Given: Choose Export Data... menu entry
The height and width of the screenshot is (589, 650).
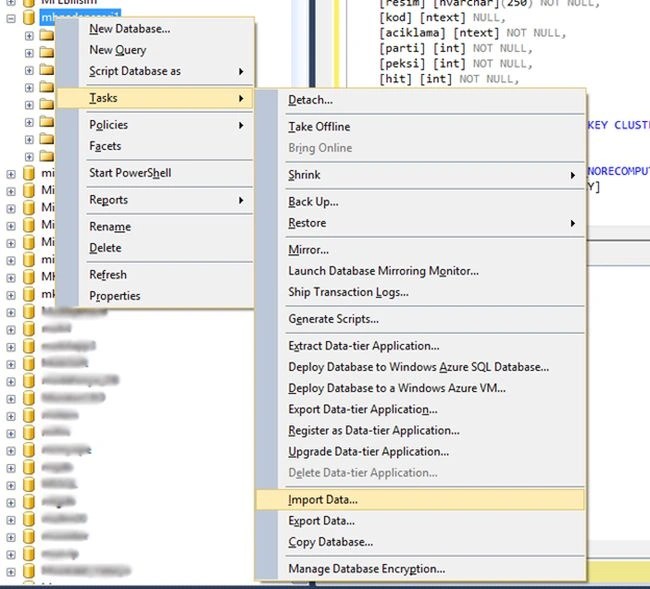Looking at the screenshot, I should 420,521.
